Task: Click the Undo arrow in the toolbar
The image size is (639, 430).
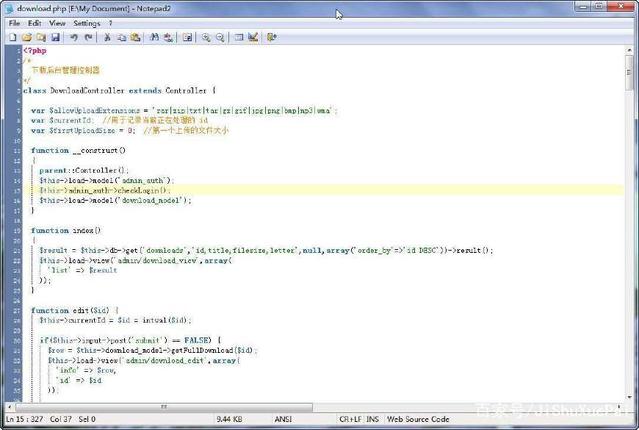Action: tap(74, 37)
